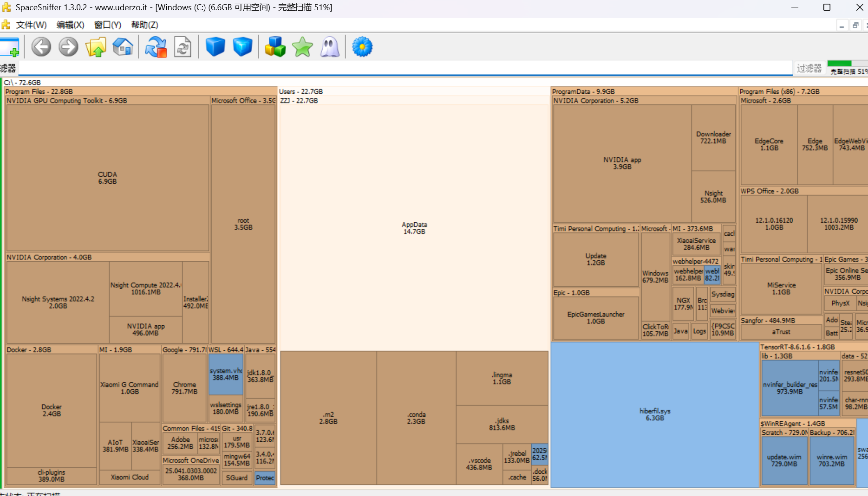Select the Docker 2.4GB block
The height and width of the screenshot is (496, 868).
[x=52, y=410]
